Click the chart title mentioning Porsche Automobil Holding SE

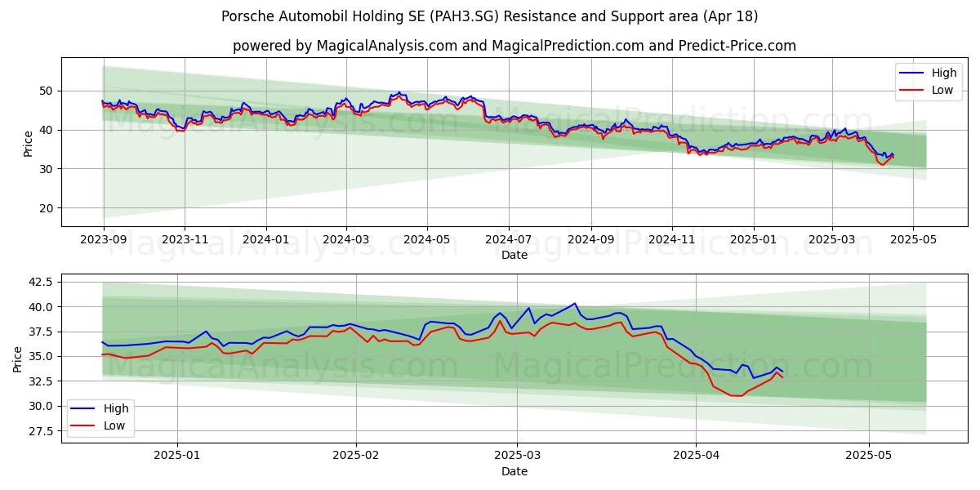pyautogui.click(x=490, y=16)
